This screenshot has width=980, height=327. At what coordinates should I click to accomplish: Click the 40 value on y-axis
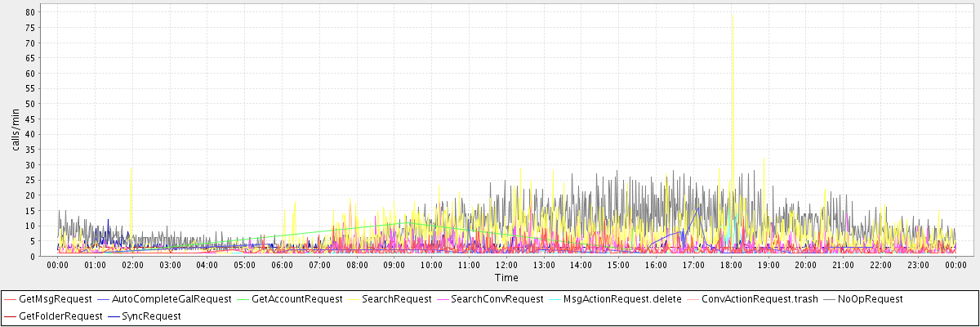point(29,134)
